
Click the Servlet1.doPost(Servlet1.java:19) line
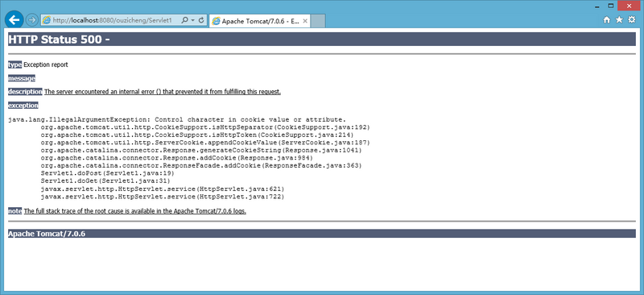click(x=108, y=173)
